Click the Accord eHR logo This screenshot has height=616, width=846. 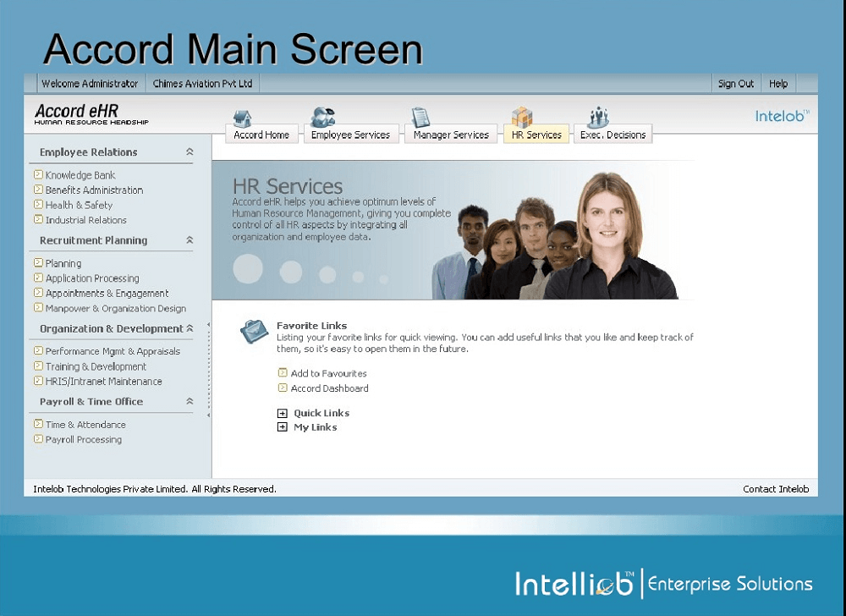tap(91, 114)
